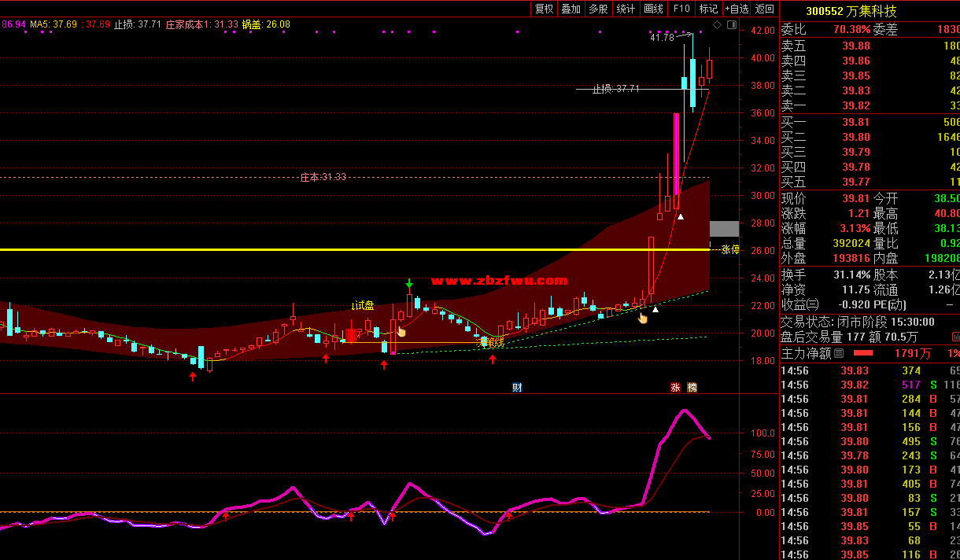This screenshot has height=560, width=960.
Task: Click the blue 财 marker under the chart
Action: pyautogui.click(x=517, y=387)
